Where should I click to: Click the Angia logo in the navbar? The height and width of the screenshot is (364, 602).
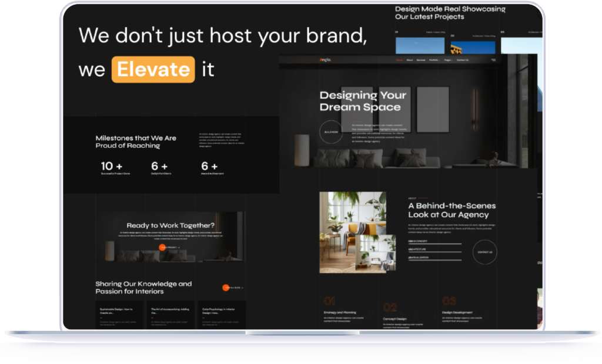pyautogui.click(x=325, y=60)
